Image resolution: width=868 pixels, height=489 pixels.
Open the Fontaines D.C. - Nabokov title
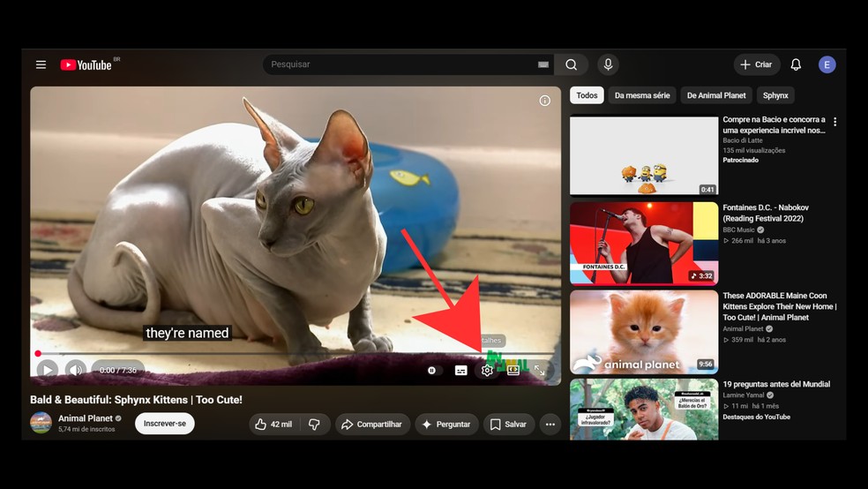coord(766,213)
